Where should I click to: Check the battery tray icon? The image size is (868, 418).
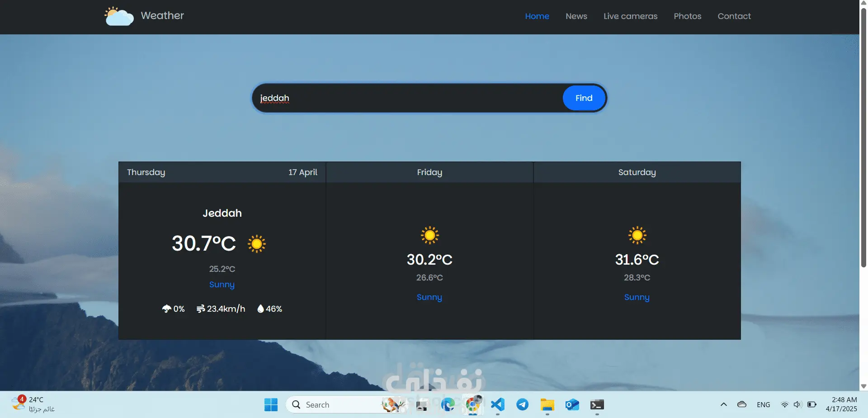point(812,404)
